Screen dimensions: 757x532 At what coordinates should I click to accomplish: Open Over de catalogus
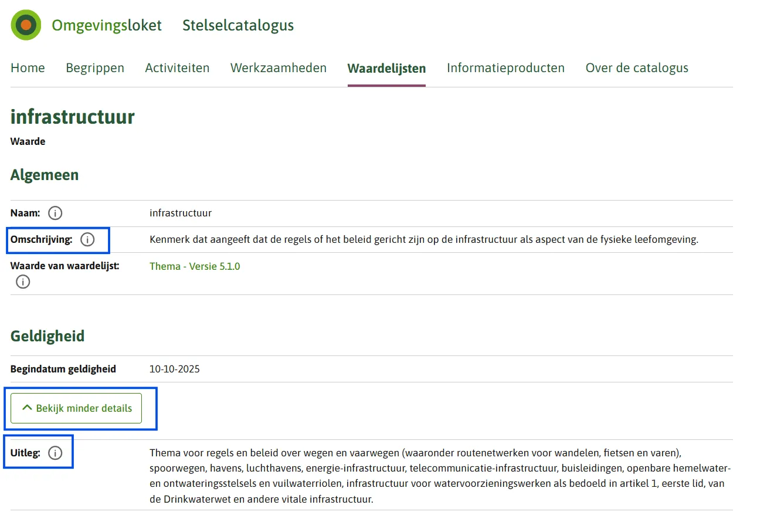point(636,67)
